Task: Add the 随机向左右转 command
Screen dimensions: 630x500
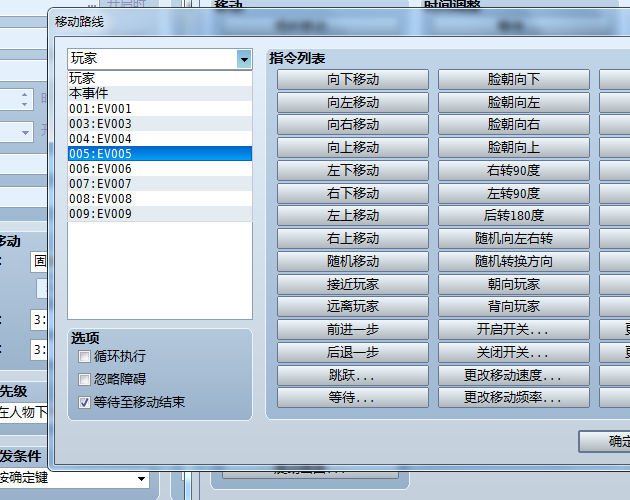Action: coord(514,238)
